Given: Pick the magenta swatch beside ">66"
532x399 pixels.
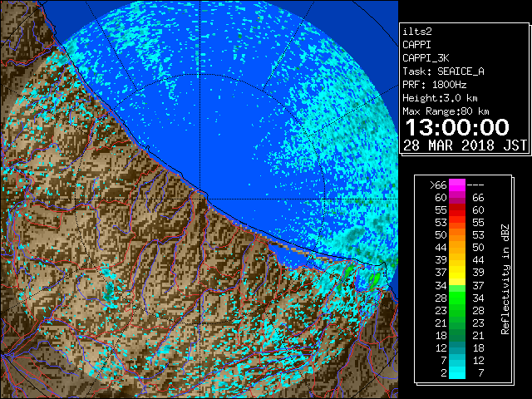Looking at the screenshot, I should click(x=457, y=185).
